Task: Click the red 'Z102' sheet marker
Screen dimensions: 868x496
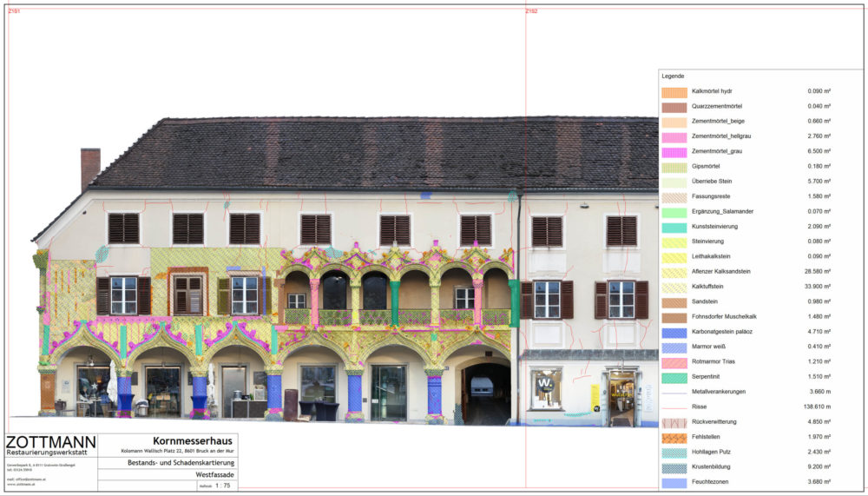Action: tap(531, 11)
